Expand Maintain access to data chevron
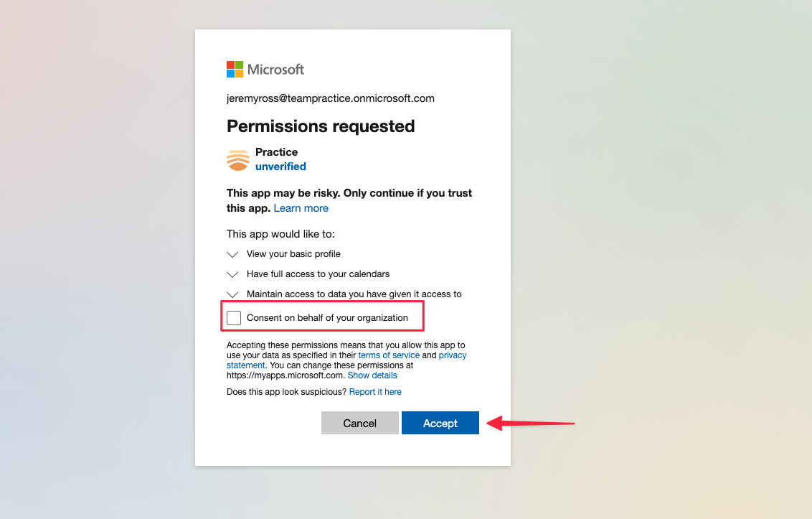Viewport: 812px width, 519px height. pos(232,294)
